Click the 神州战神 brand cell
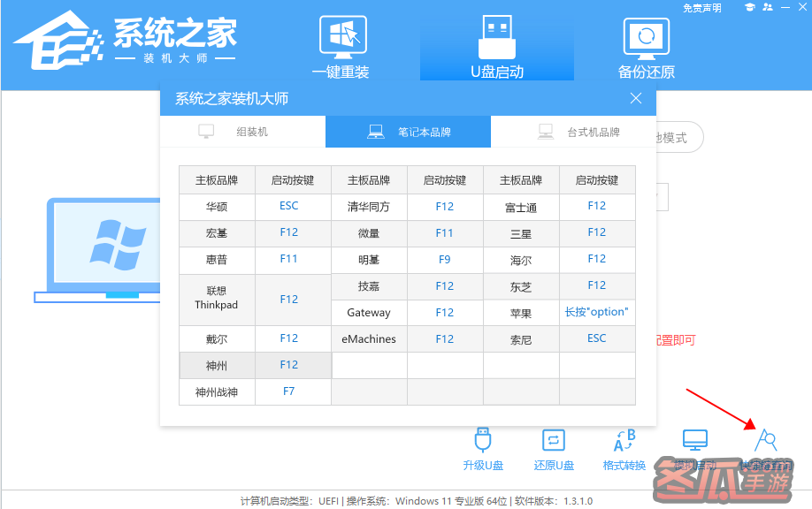 [217, 392]
